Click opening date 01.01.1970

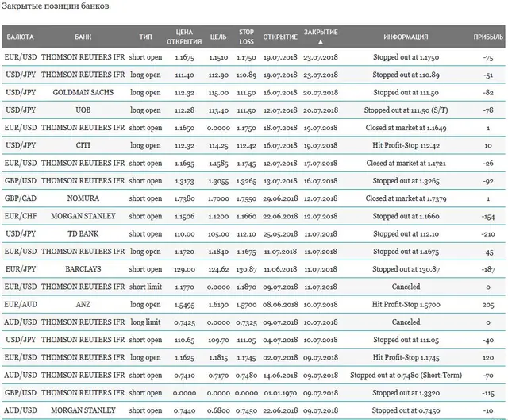coord(280,393)
